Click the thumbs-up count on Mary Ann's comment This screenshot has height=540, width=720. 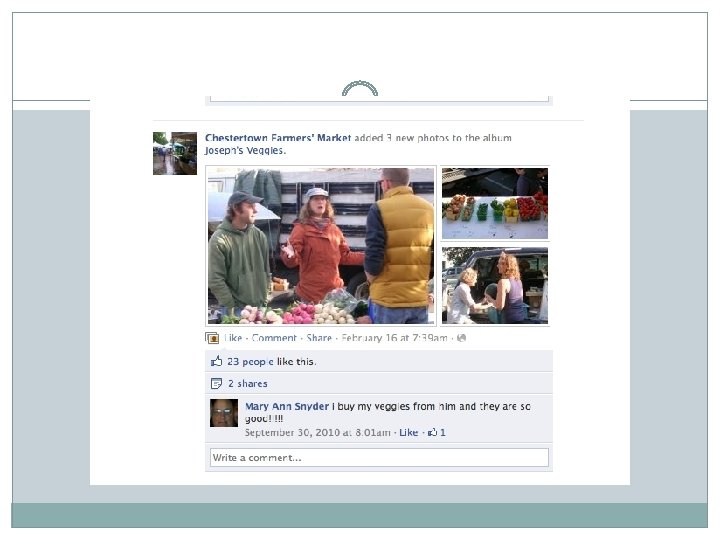point(437,433)
